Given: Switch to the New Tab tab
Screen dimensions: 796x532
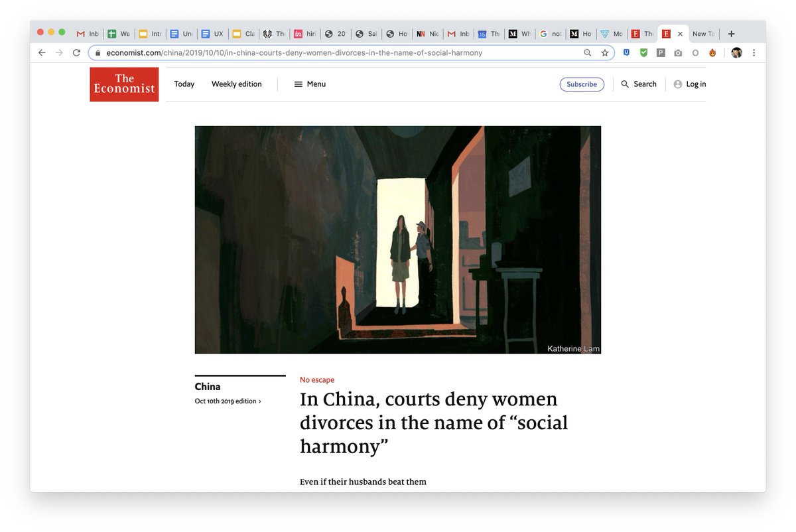Looking at the screenshot, I should [704, 34].
